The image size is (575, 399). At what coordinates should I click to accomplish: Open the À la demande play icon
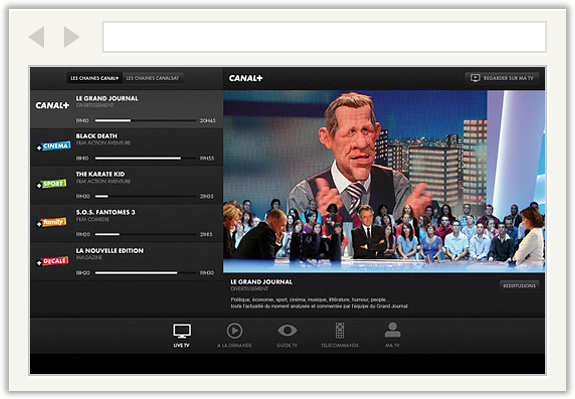(x=234, y=331)
